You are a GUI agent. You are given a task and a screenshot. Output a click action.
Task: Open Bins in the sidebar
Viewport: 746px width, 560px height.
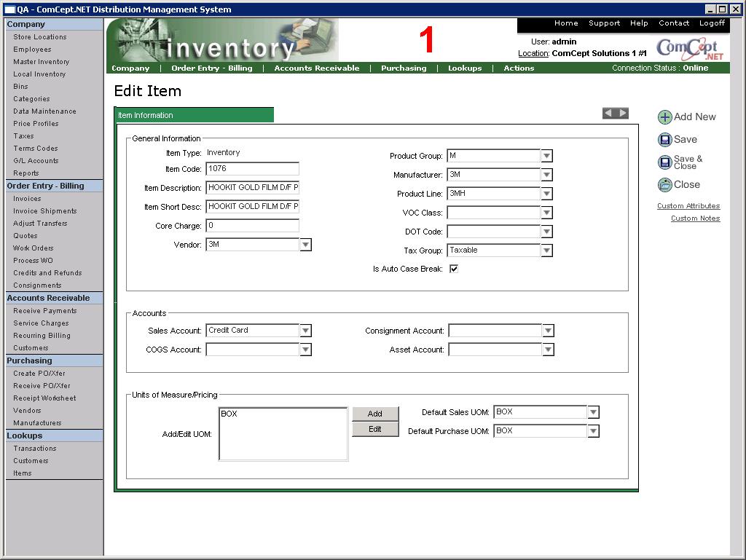coord(20,86)
